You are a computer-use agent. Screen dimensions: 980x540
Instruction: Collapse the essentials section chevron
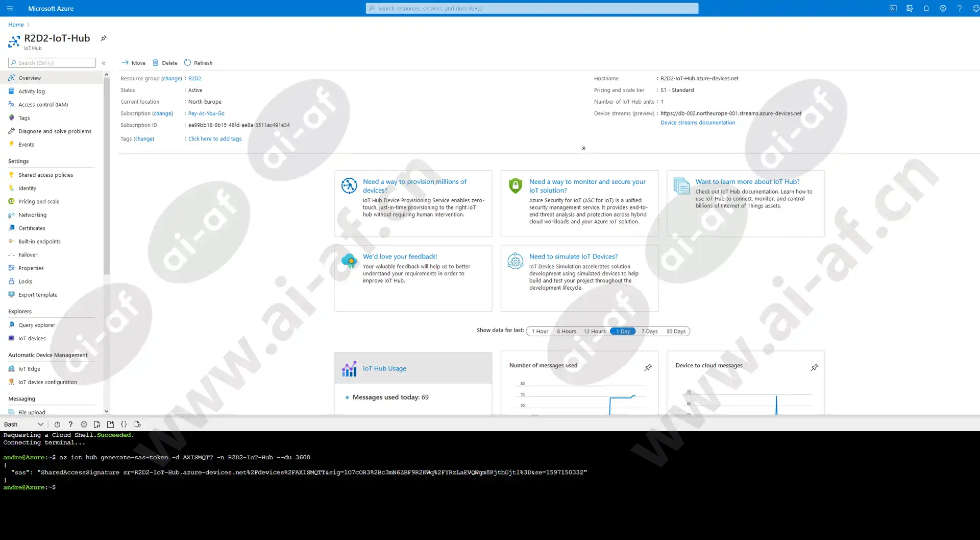click(583, 148)
